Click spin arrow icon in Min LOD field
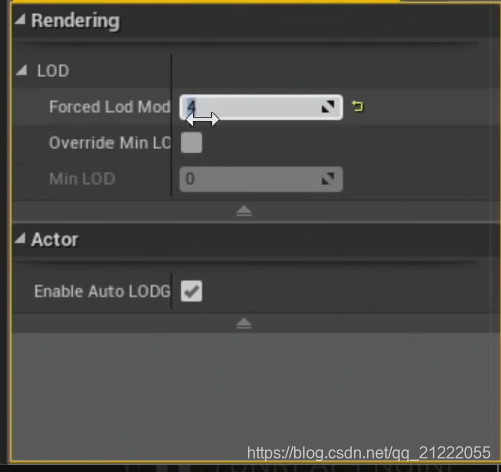 click(x=328, y=179)
